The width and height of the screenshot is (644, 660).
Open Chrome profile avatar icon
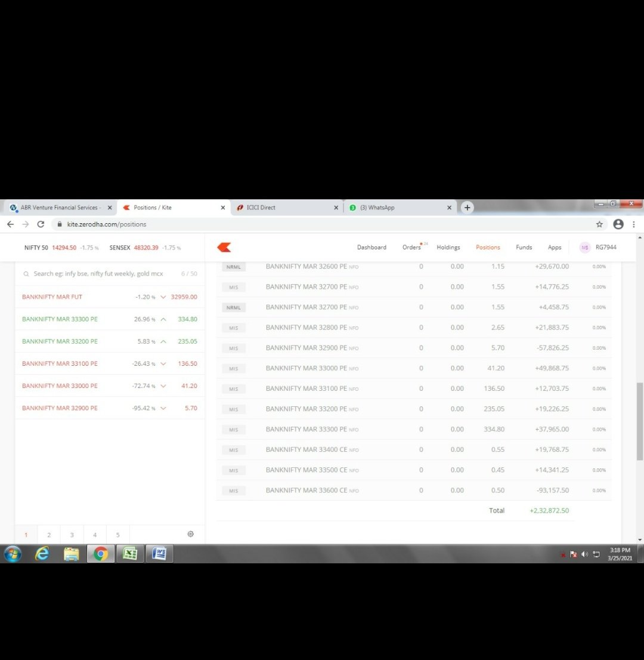pyautogui.click(x=618, y=224)
